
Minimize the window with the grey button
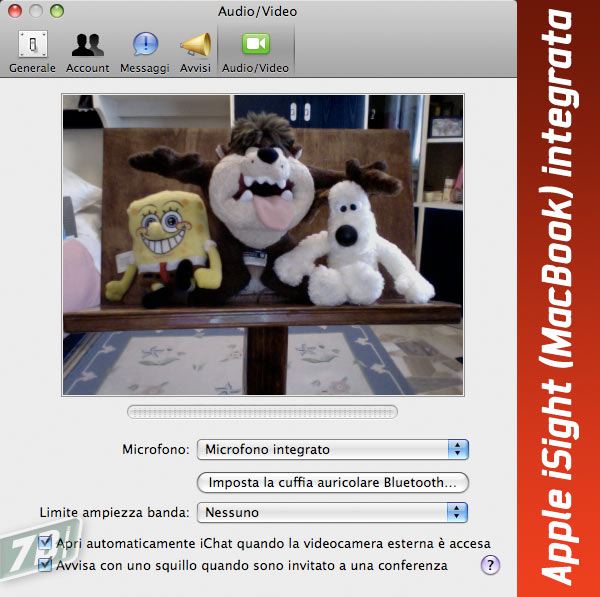[36, 11]
